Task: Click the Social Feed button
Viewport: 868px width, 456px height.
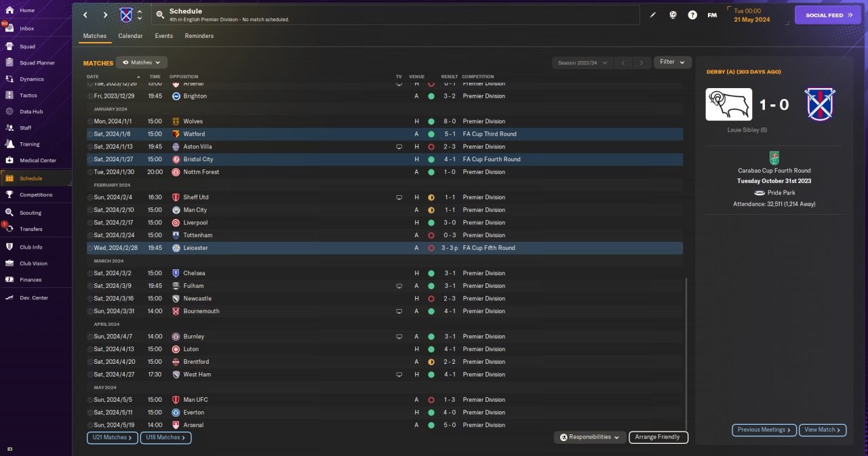Action: 827,15
